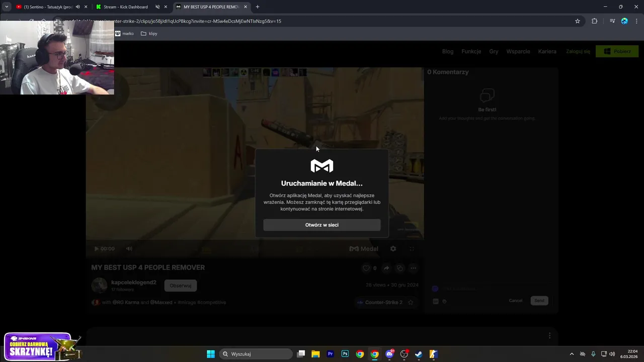Switch to the Stream - Kick Dashboard tab

point(126,7)
